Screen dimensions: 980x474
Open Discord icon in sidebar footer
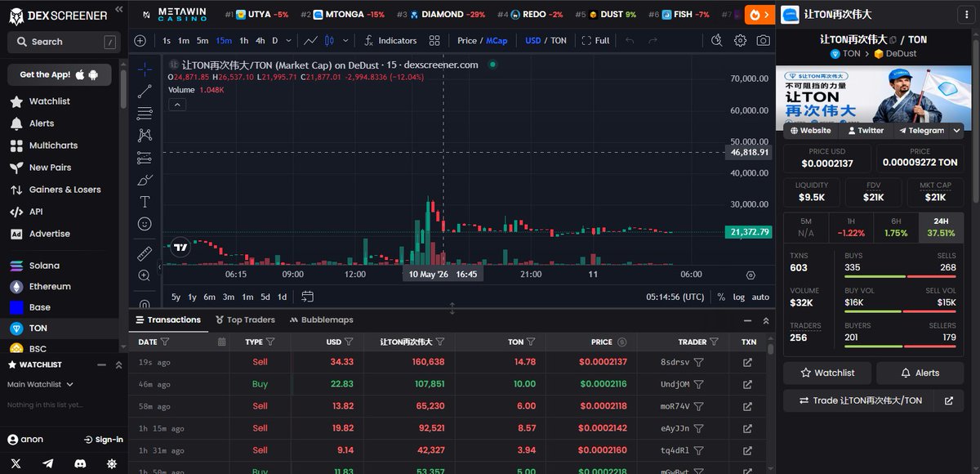pos(80,463)
